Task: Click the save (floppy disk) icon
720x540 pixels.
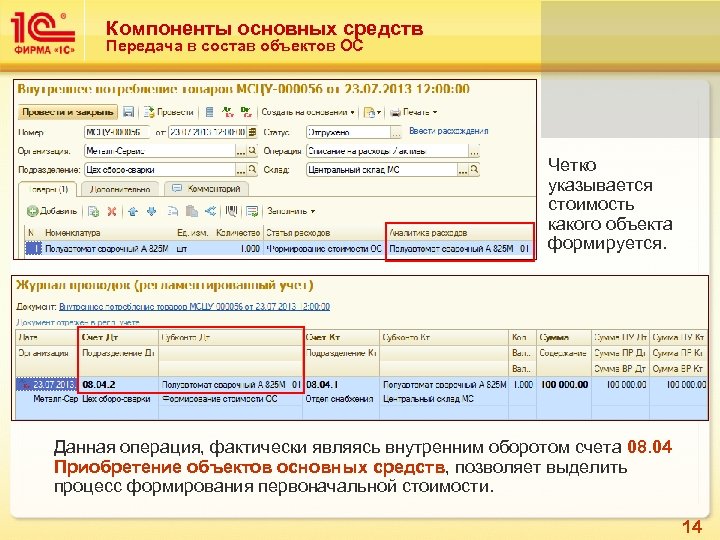Action: point(129,112)
